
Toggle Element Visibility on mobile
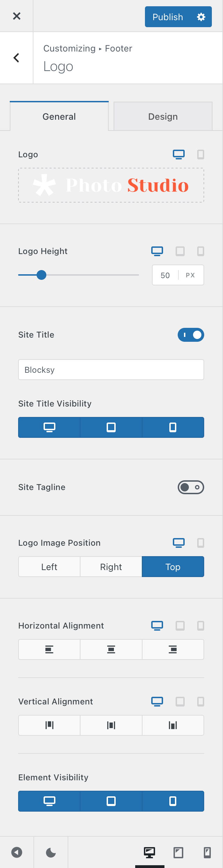click(x=173, y=801)
